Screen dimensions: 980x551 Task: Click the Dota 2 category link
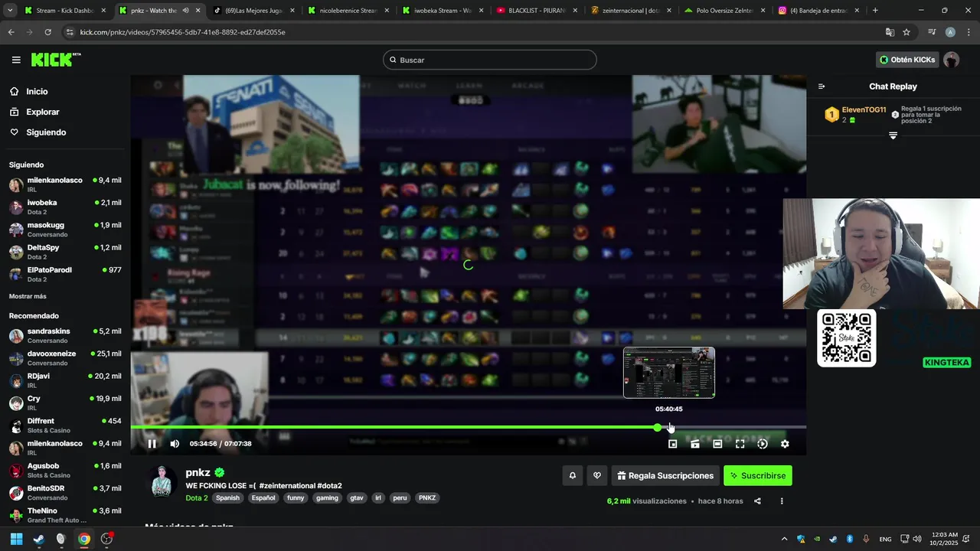point(197,497)
